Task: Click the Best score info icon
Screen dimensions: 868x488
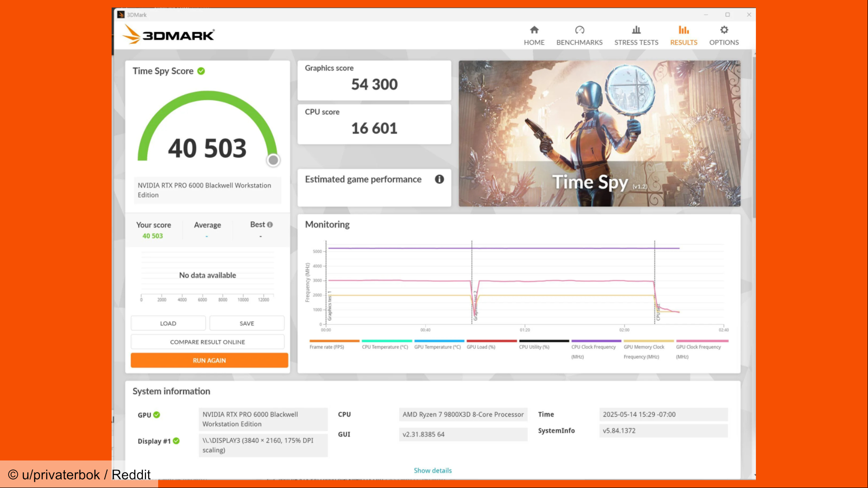Action: click(270, 224)
